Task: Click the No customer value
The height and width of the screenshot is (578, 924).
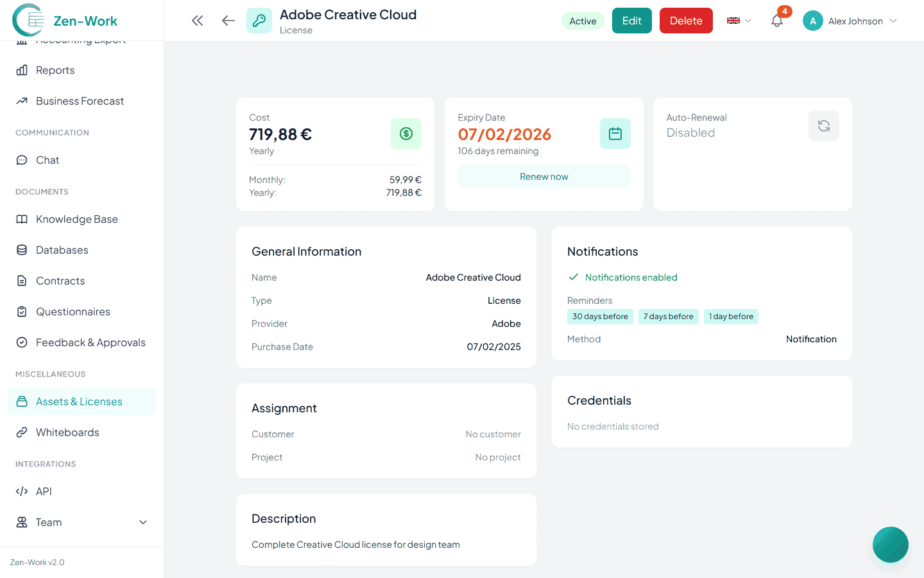Action: [x=493, y=434]
